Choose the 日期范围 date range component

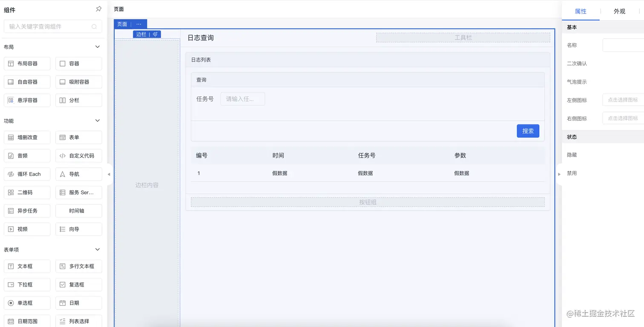click(x=27, y=321)
